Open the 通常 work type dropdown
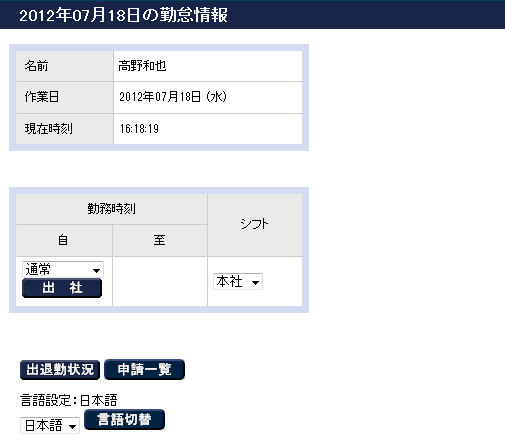 point(63,269)
